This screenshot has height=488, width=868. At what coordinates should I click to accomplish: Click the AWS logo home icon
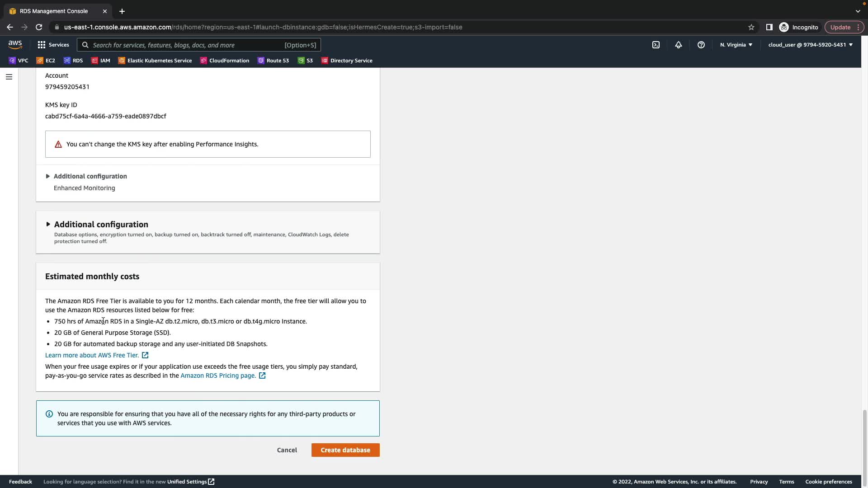pos(15,44)
